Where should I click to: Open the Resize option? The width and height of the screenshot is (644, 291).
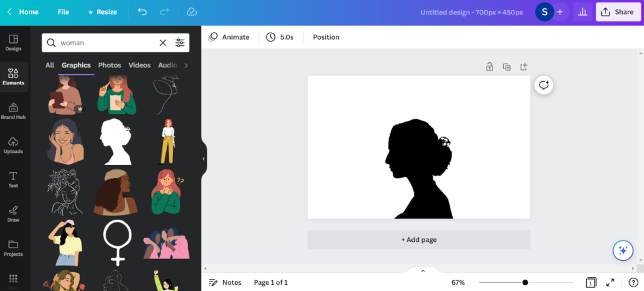coord(103,12)
